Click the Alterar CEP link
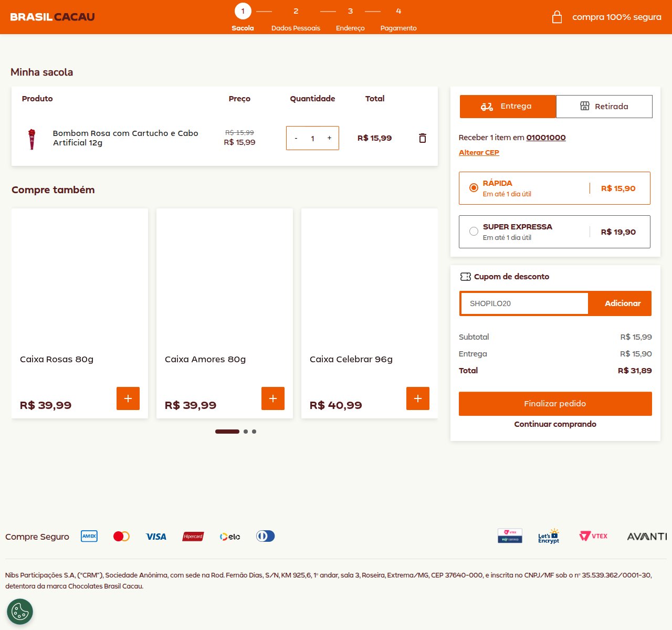Viewport: 672px width, 630px height. click(479, 152)
